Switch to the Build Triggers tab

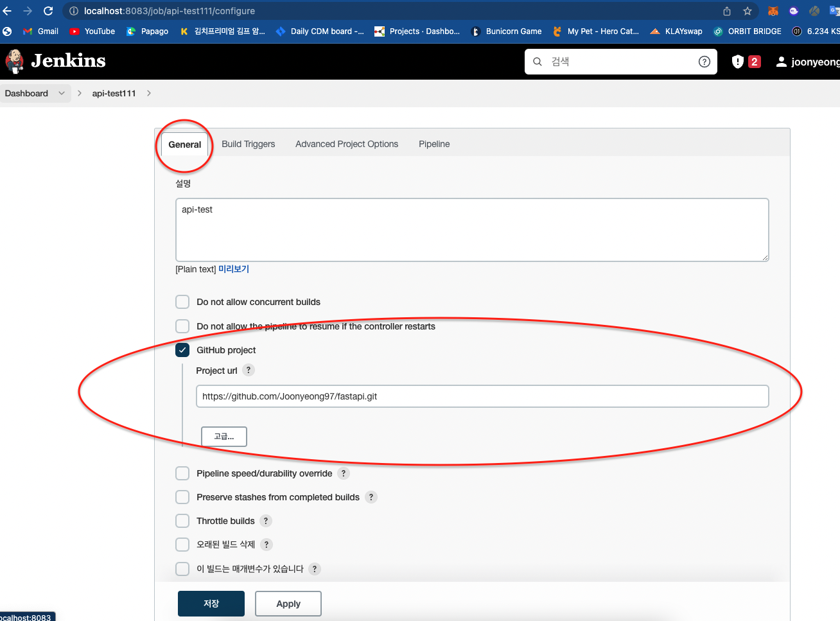pos(249,144)
